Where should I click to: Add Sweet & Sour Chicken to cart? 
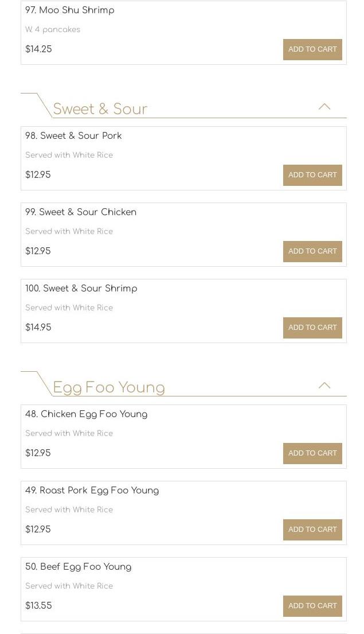[312, 251]
